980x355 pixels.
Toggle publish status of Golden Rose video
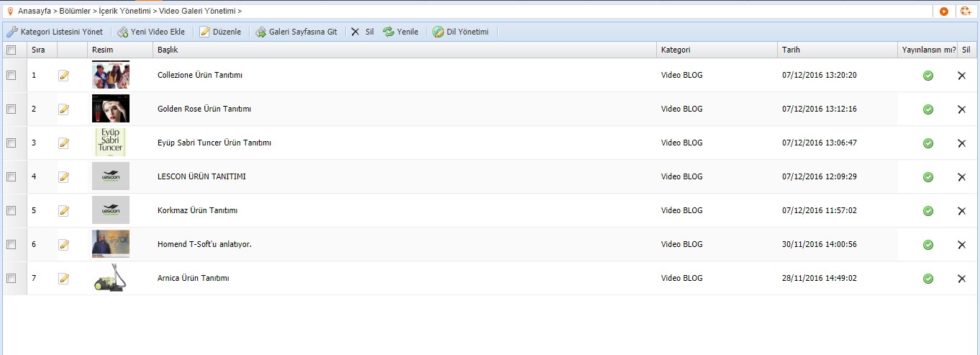(928, 109)
